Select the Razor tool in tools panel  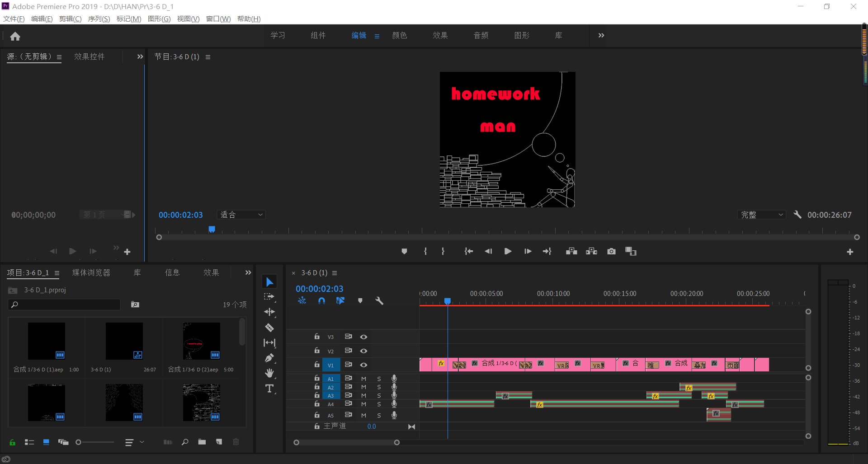point(269,328)
